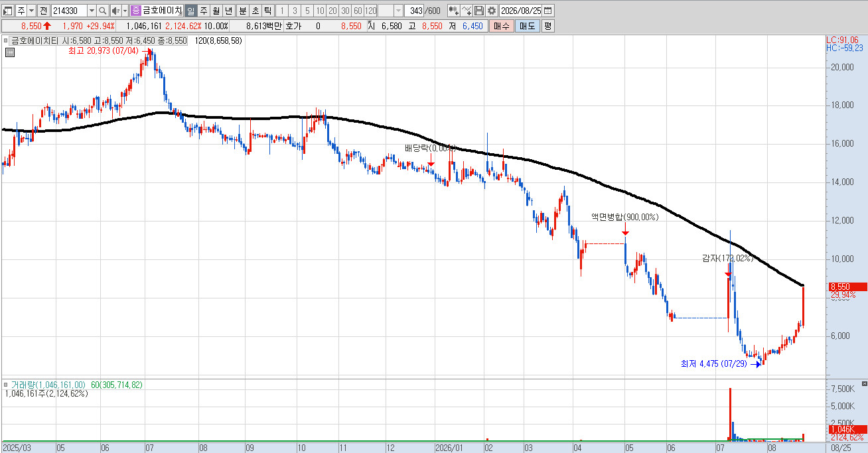Click the candlestick chart type icon
Viewport: 868px width, 453px height.
pyautogui.click(x=453, y=11)
